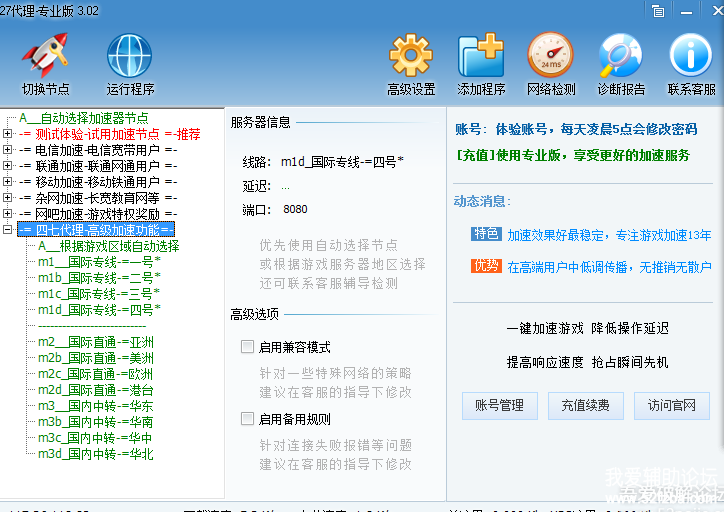Image resolution: width=724 pixels, height=512 pixels.
Task: Enable the 启用兼容模式 checkbox
Action: (247, 347)
